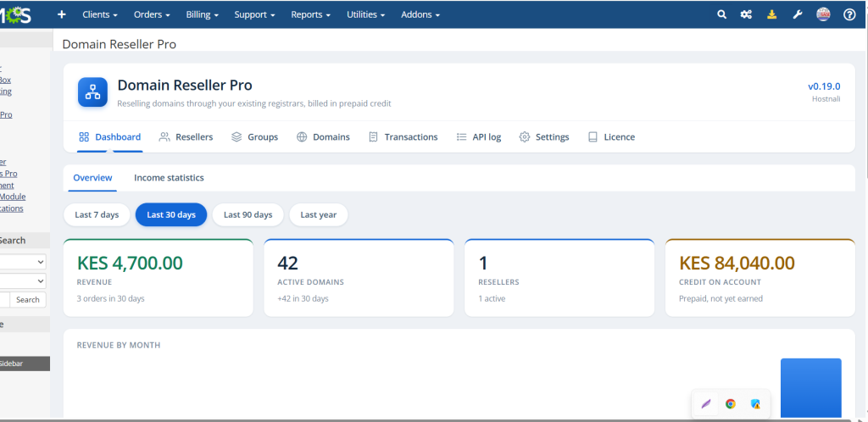The height and width of the screenshot is (422, 868).
Task: Open the search magnifier in header
Action: point(722,15)
